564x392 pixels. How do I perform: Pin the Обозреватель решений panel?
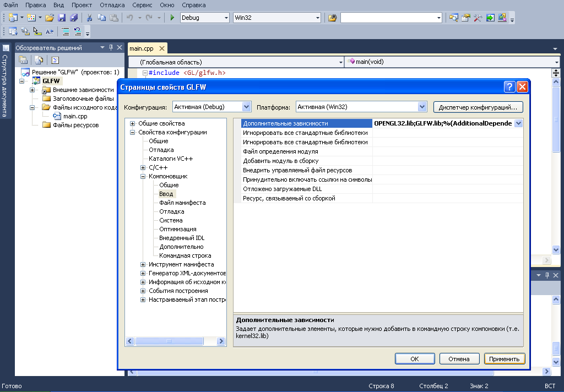[111, 47]
